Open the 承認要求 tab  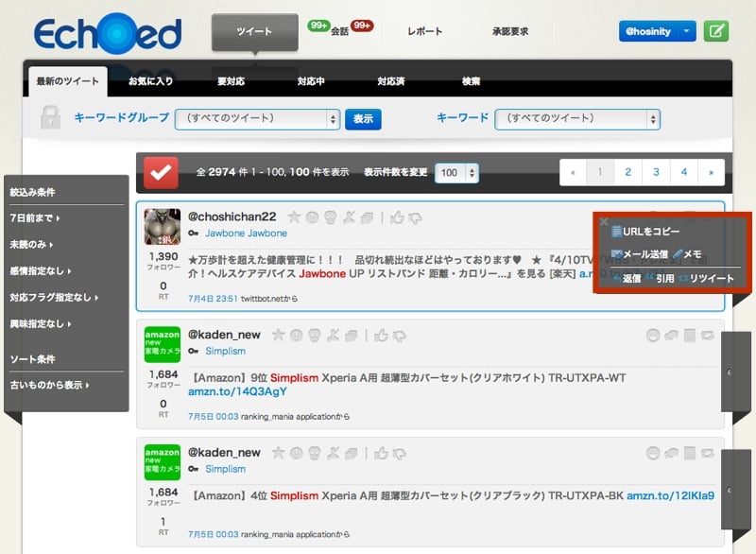[x=510, y=32]
